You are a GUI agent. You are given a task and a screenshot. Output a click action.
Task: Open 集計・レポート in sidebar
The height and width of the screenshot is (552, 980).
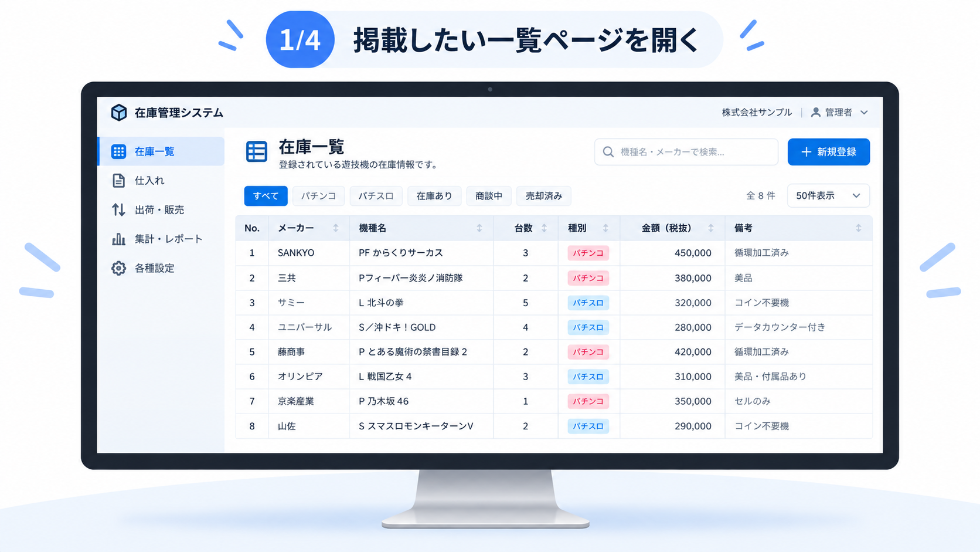click(161, 239)
